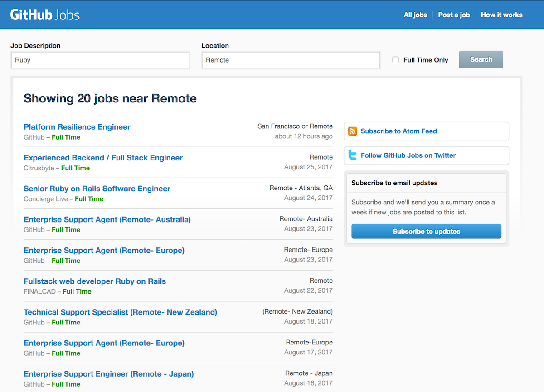
Task: Focus the Job Description field containing Ruby
Action: (x=100, y=60)
